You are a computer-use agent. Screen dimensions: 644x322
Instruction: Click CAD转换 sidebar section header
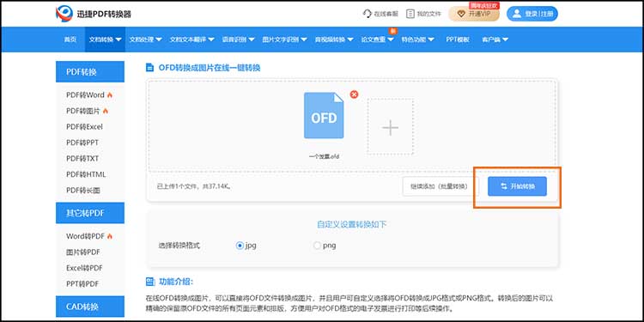click(90, 307)
